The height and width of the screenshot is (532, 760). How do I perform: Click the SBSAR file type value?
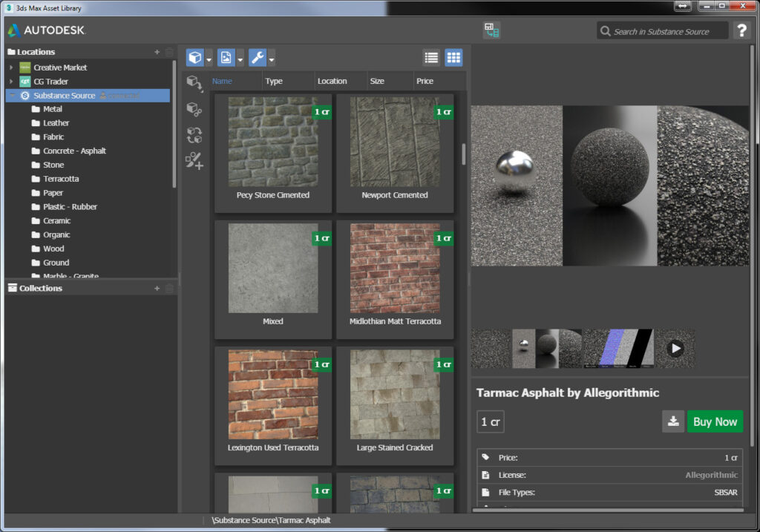[x=726, y=492]
